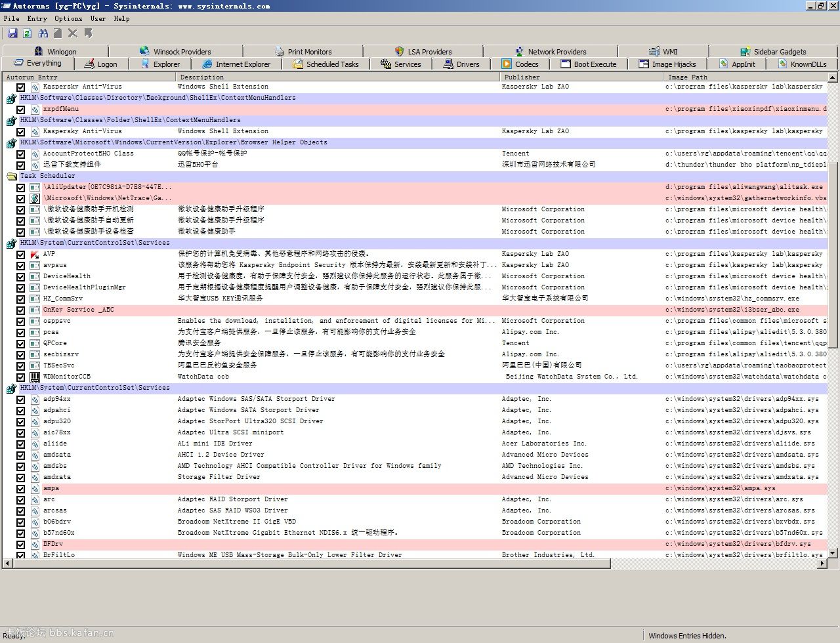The height and width of the screenshot is (643, 840).
Task: Click the icon next to osppsvc
Action: pyautogui.click(x=35, y=321)
